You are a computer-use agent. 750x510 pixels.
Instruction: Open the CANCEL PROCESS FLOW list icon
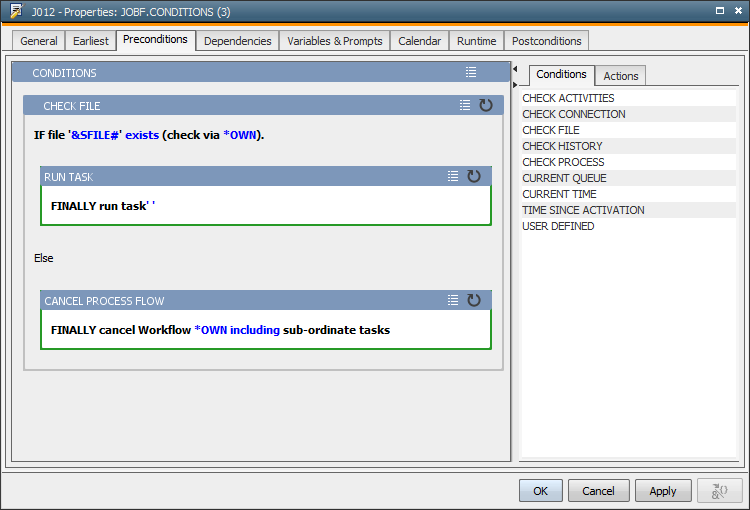453,300
